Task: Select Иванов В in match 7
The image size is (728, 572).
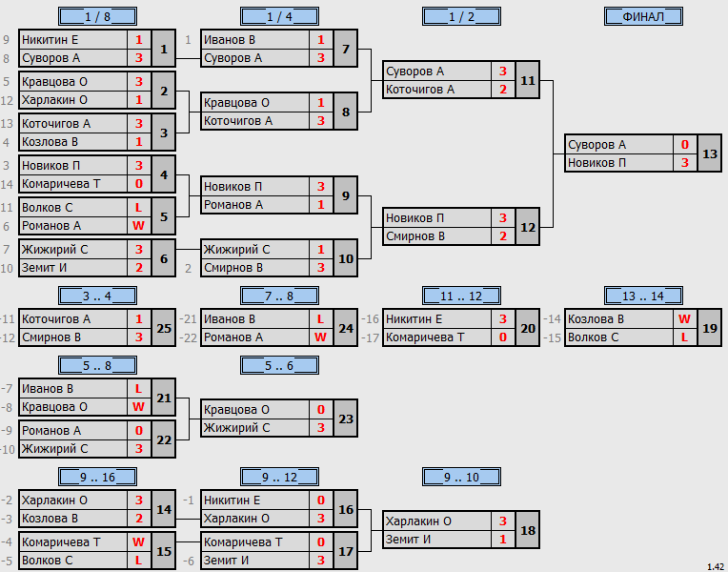Action: 255,40
